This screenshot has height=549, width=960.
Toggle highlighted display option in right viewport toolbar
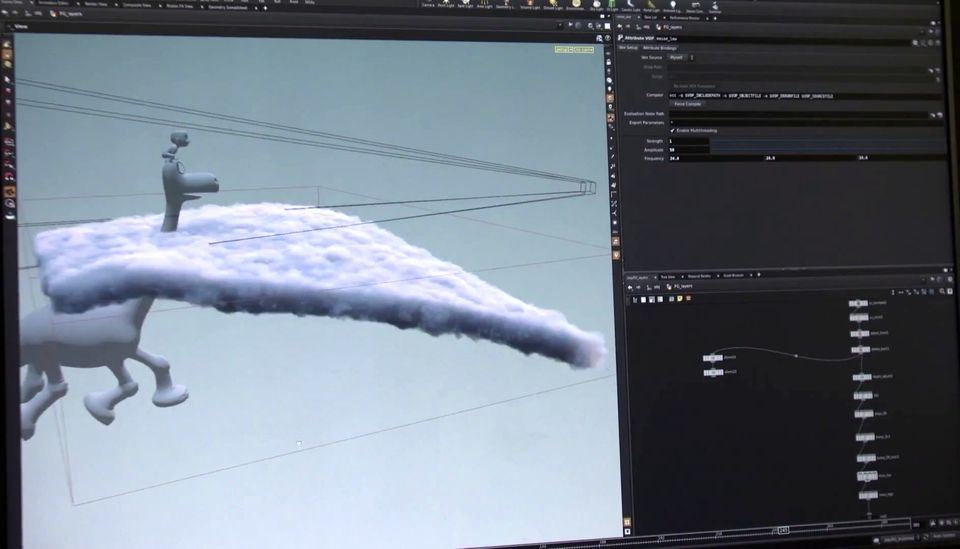(610, 97)
